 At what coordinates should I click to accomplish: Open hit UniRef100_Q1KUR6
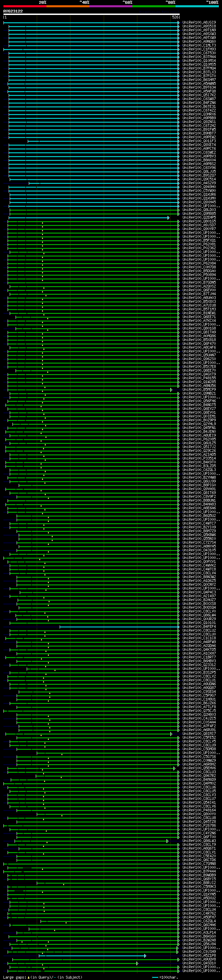click(199, 194)
